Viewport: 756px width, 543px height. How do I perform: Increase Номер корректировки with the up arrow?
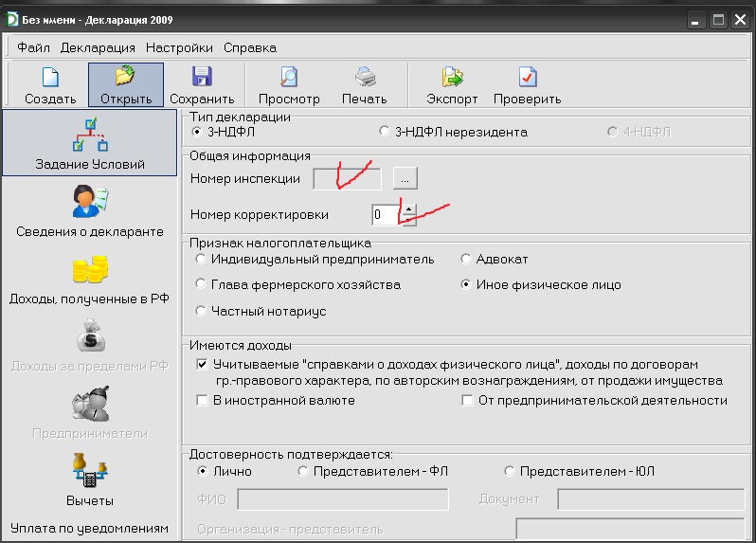tap(408, 209)
